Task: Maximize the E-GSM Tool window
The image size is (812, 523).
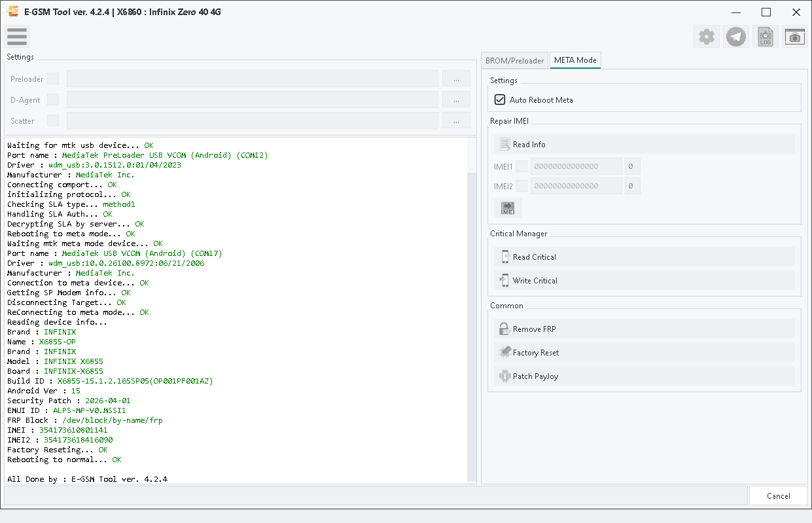Action: point(766,12)
